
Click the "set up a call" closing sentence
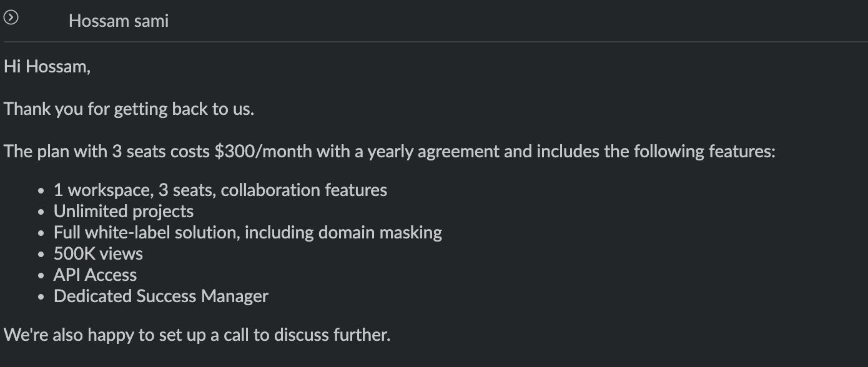197,335
